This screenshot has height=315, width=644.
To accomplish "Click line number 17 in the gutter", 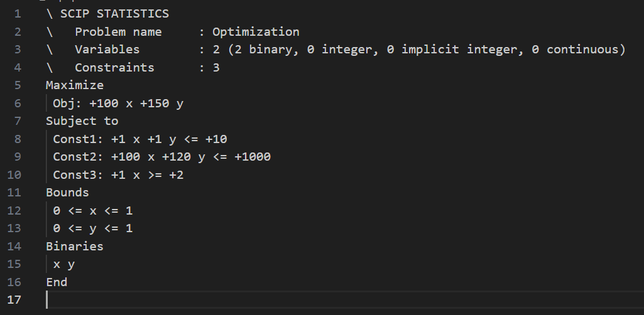I will [x=14, y=300].
